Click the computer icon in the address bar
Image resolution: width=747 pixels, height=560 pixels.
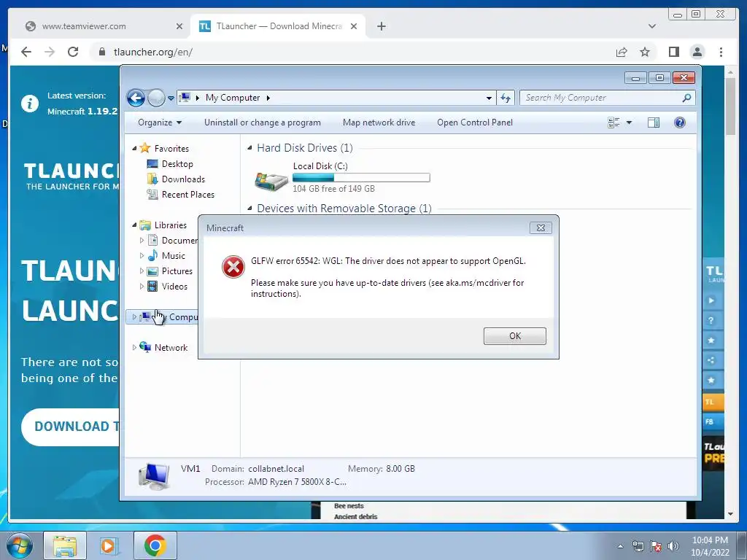point(185,98)
